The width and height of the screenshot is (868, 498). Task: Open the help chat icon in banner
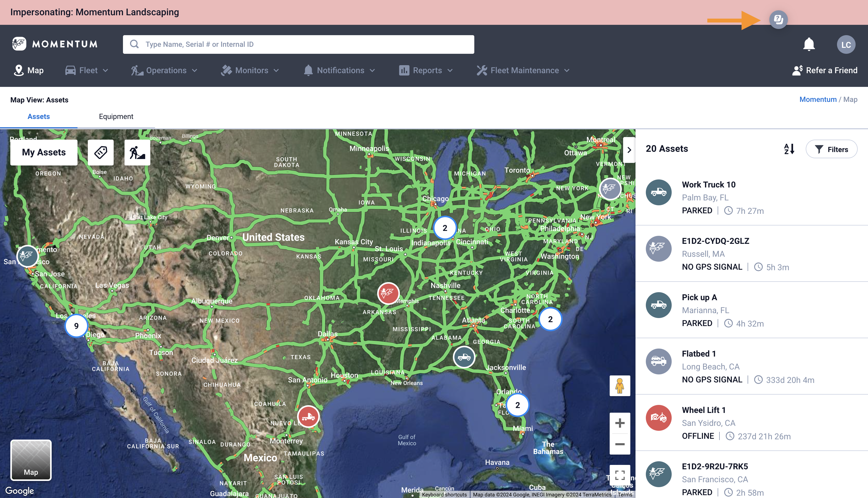(x=778, y=19)
